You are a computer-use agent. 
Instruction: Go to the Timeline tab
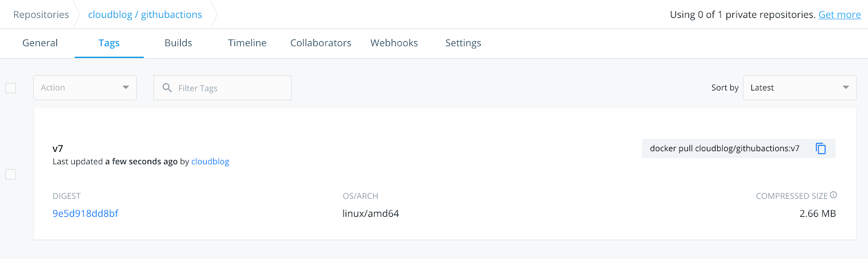[247, 43]
